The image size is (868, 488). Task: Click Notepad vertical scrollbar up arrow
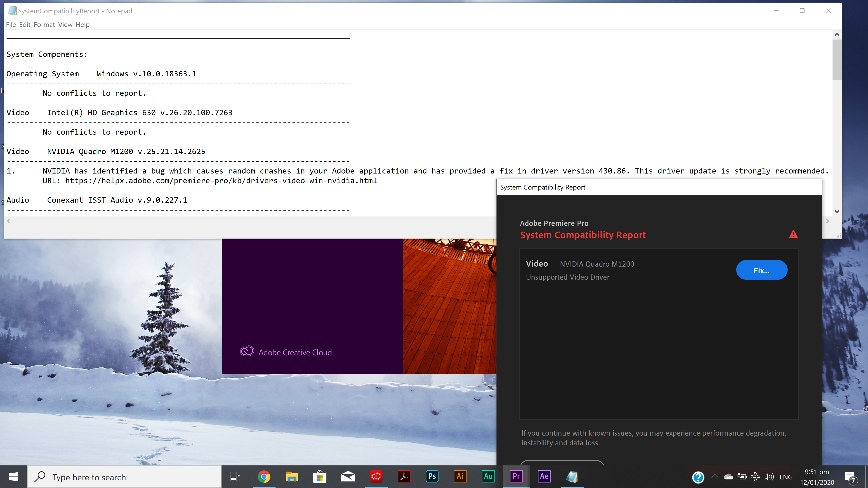(x=837, y=34)
